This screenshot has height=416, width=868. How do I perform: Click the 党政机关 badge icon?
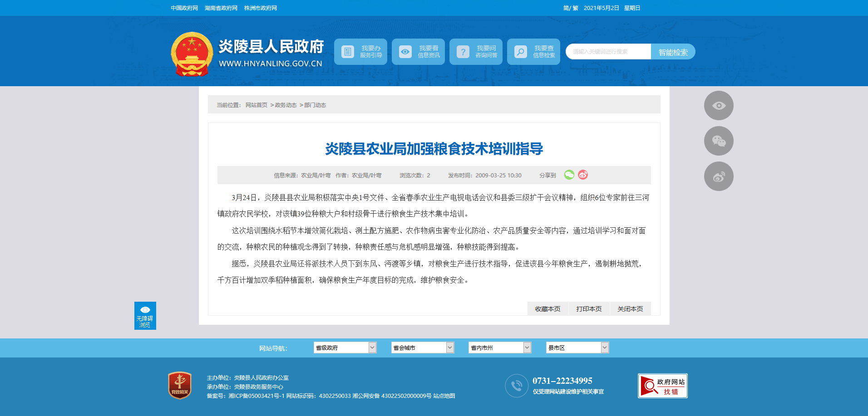180,386
